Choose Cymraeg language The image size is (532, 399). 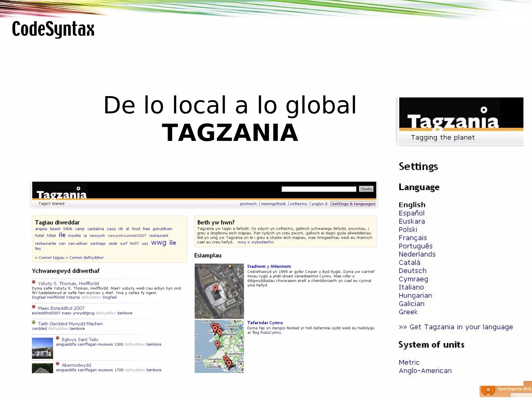413,279
